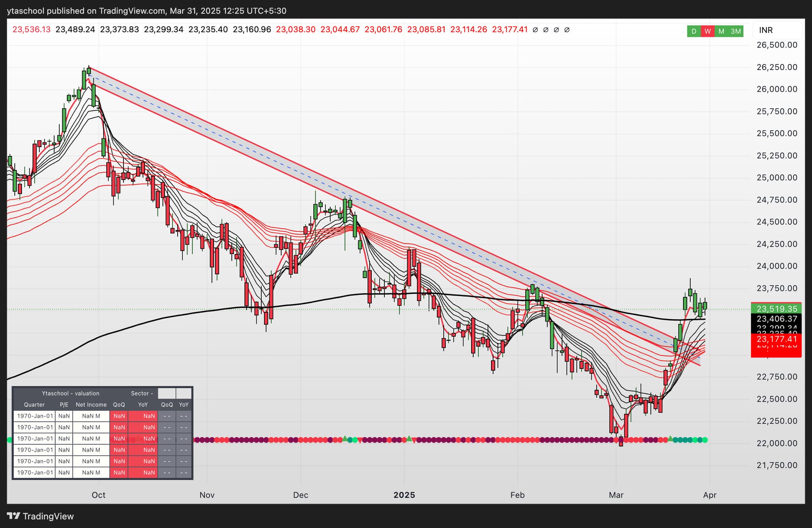The image size is (812, 528).
Task: Click the green 23,519.35 current price label
Action: [776, 309]
